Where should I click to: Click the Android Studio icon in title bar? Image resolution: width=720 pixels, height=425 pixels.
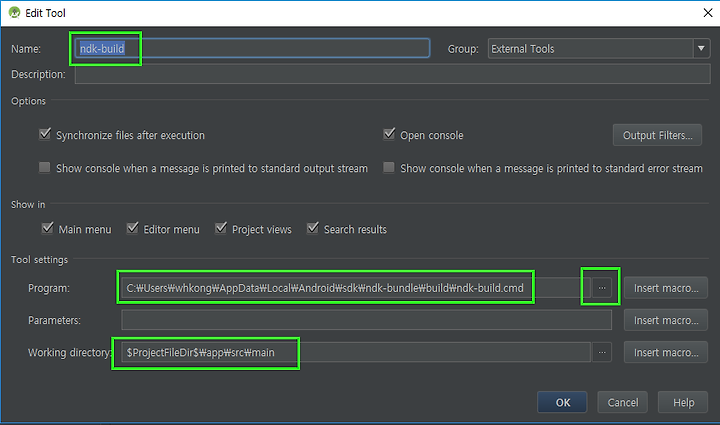(14, 12)
